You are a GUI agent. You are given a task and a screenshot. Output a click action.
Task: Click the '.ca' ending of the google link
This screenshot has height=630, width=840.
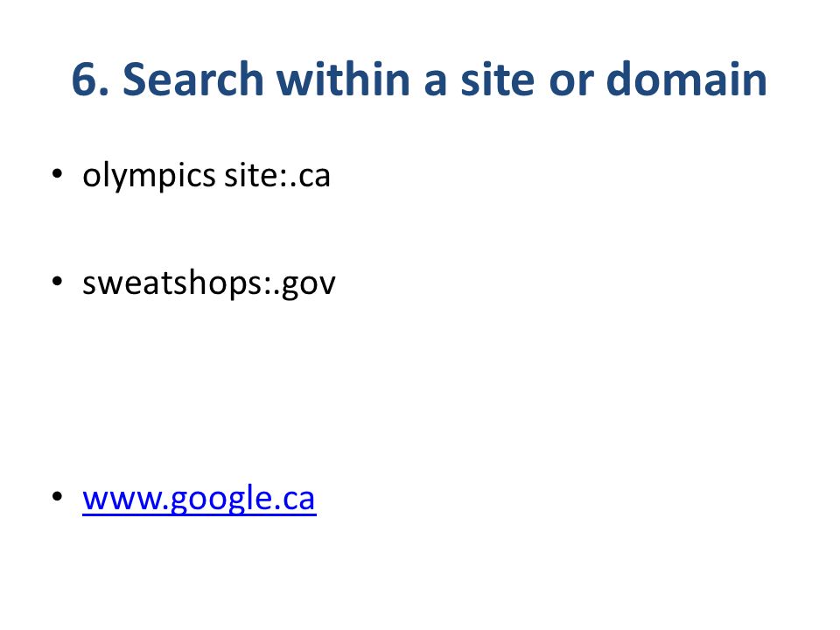point(294,499)
